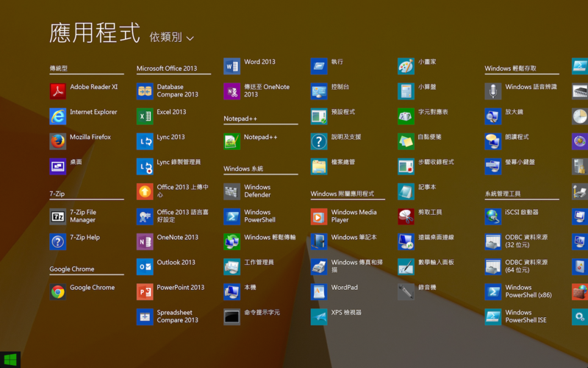Screen dimensions: 588x368
Task: Select Windows 附屬應用程式 group header
Action: click(x=342, y=194)
